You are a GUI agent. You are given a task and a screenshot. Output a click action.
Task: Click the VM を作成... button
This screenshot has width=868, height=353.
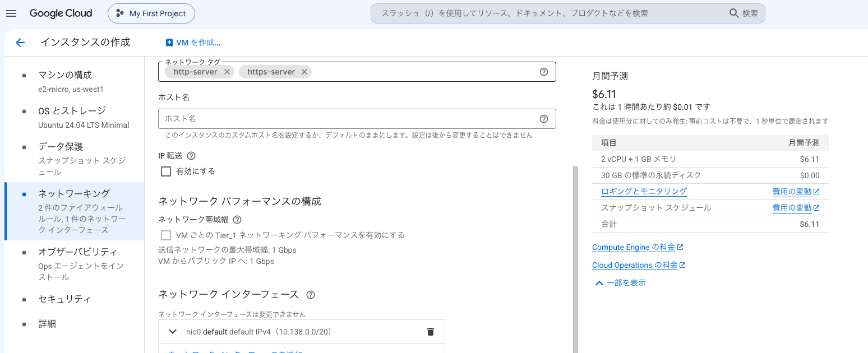(x=193, y=43)
